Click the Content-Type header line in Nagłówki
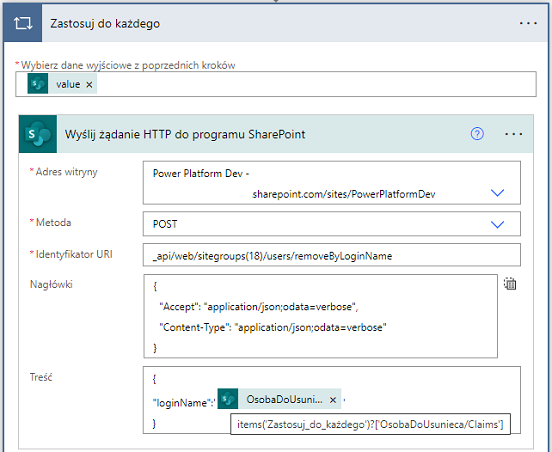552x452 pixels. point(273,327)
